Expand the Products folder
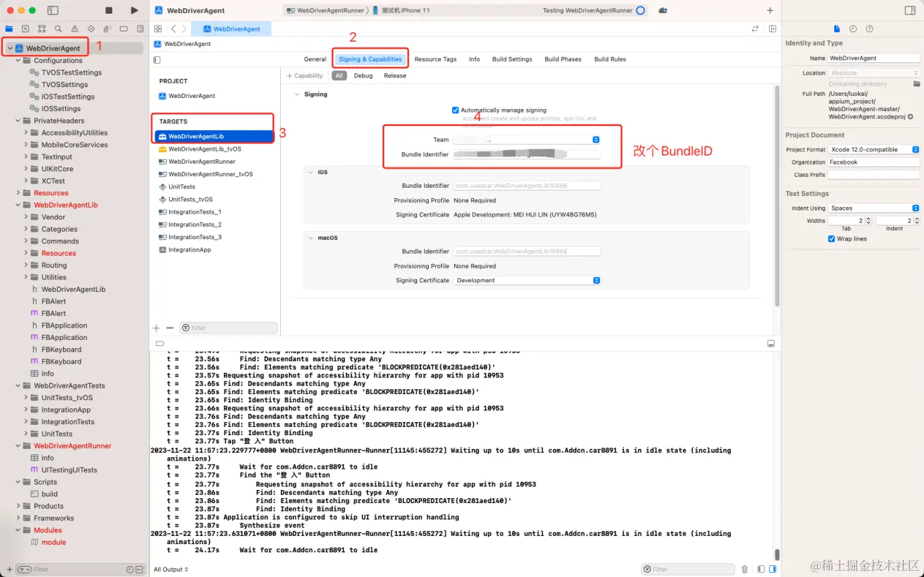The image size is (924, 577). (18, 506)
